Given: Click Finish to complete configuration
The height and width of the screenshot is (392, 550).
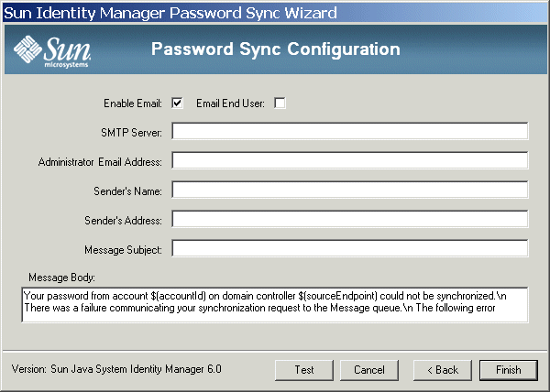Looking at the screenshot, I should click(x=508, y=370).
